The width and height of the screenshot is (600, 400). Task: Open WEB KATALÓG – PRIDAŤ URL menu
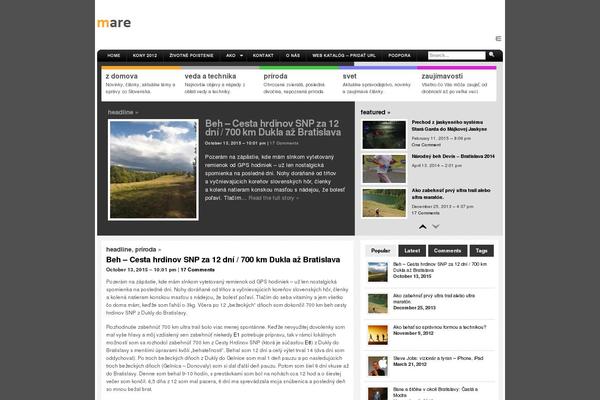click(344, 56)
